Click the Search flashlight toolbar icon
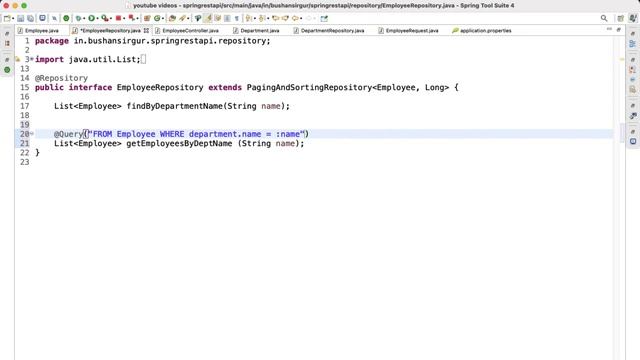The image size is (640, 360). (x=182, y=18)
